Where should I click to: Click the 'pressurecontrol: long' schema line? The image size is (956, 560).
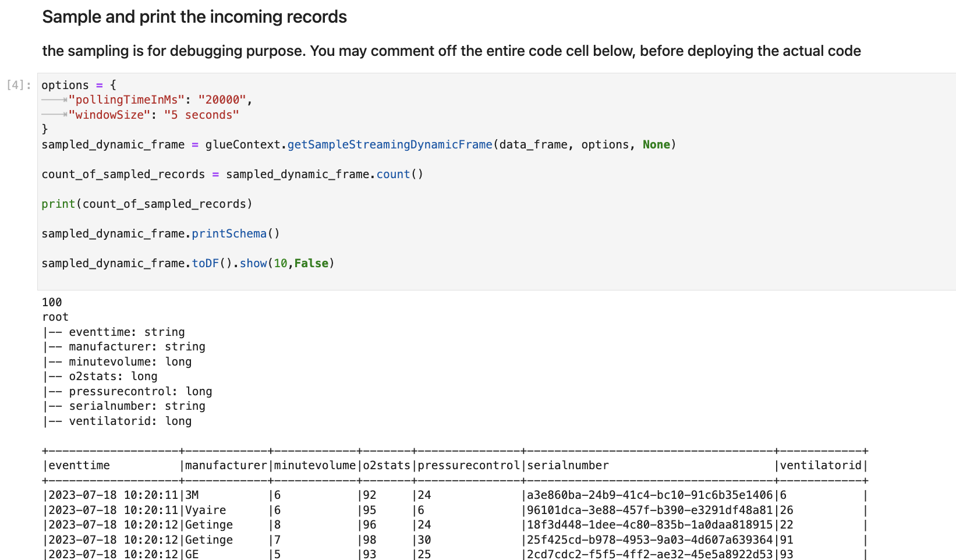140,392
